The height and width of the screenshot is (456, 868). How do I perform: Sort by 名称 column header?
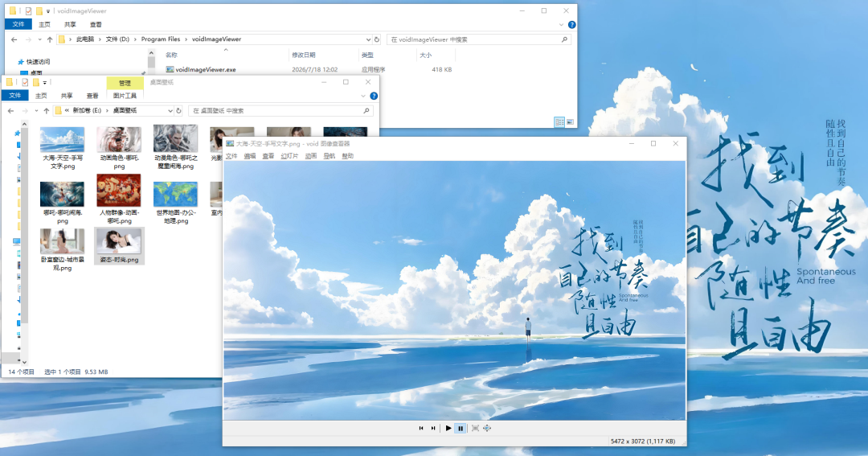[171, 55]
